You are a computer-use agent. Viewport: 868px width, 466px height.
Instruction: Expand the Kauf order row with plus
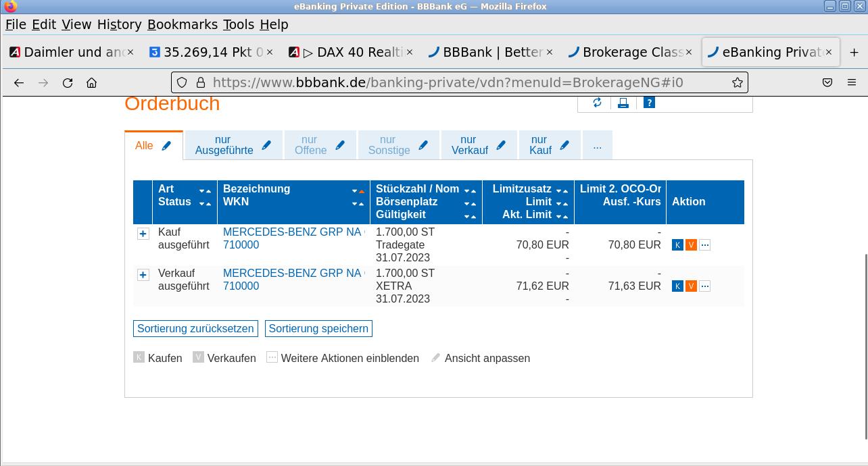(143, 234)
